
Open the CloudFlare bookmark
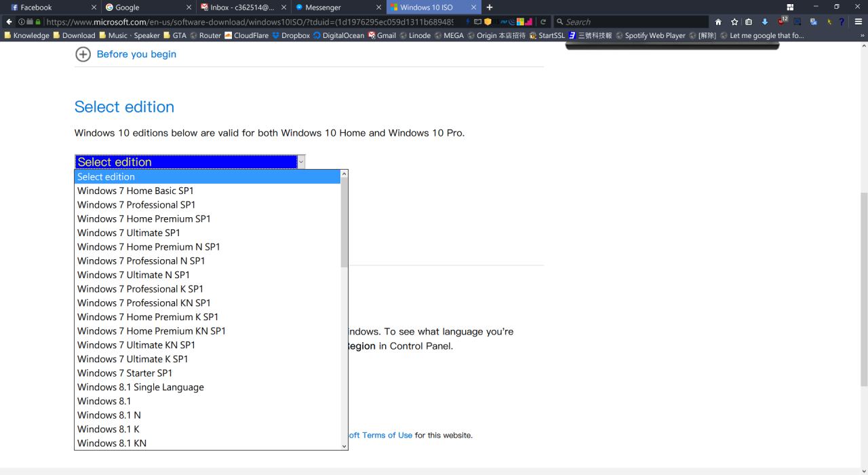click(x=246, y=36)
